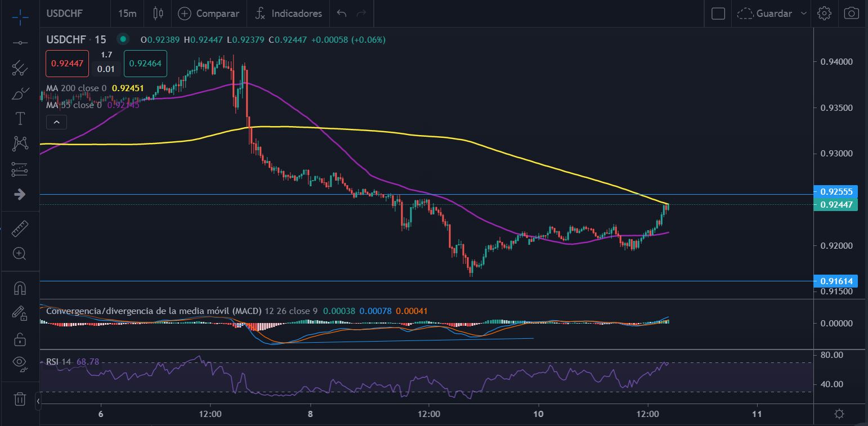Change the 15m time interval
868x426 pixels.
pos(127,14)
